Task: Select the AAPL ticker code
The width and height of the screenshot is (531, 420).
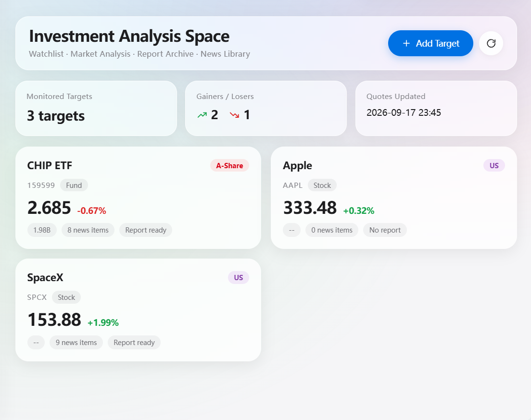Action: (292, 185)
